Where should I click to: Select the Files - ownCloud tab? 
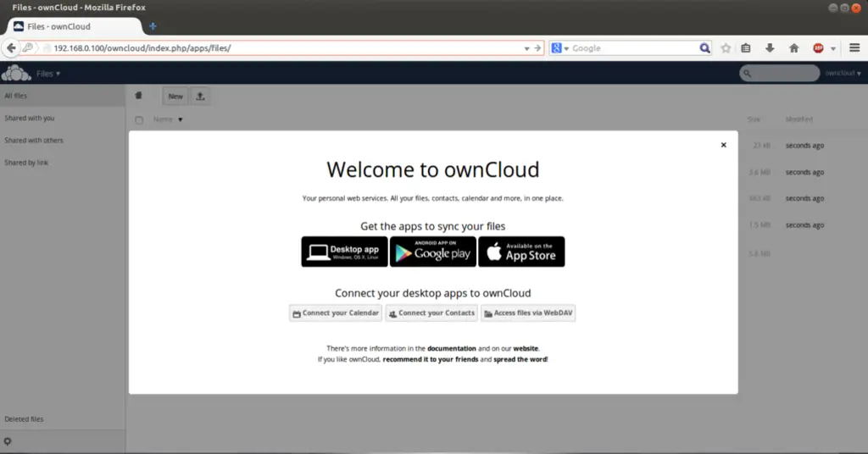[x=75, y=26]
